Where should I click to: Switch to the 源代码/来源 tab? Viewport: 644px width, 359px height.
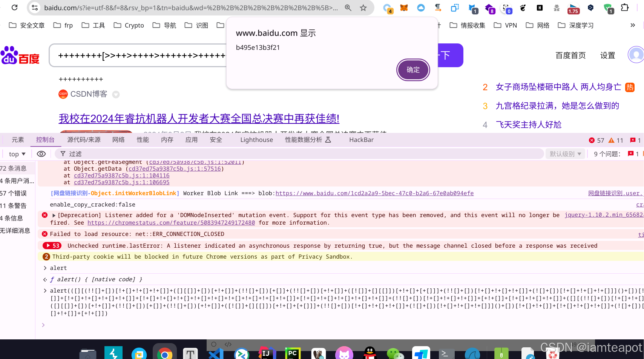pyautogui.click(x=84, y=140)
